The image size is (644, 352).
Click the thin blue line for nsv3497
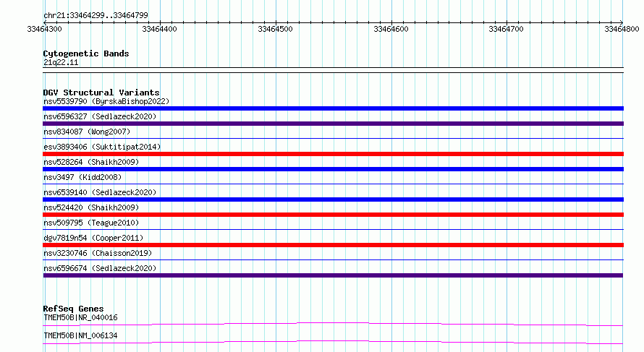click(x=333, y=184)
